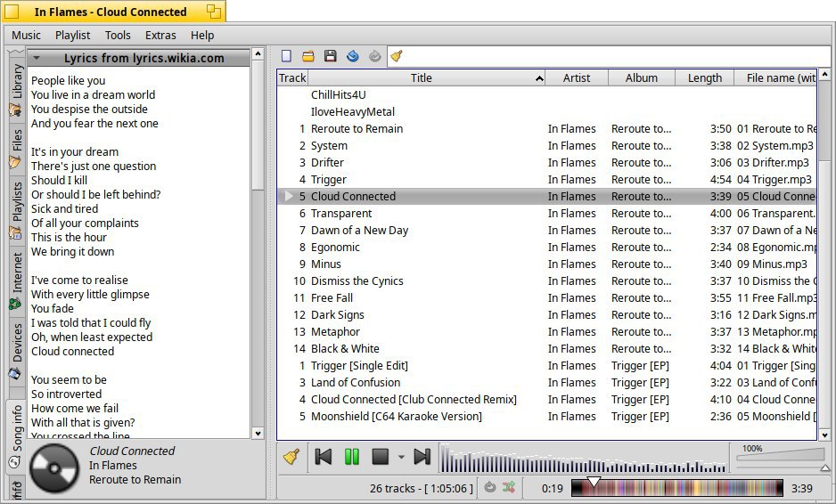The height and width of the screenshot is (504, 836).
Task: Clear the playlist using the bottom broom button
Action: click(x=291, y=457)
